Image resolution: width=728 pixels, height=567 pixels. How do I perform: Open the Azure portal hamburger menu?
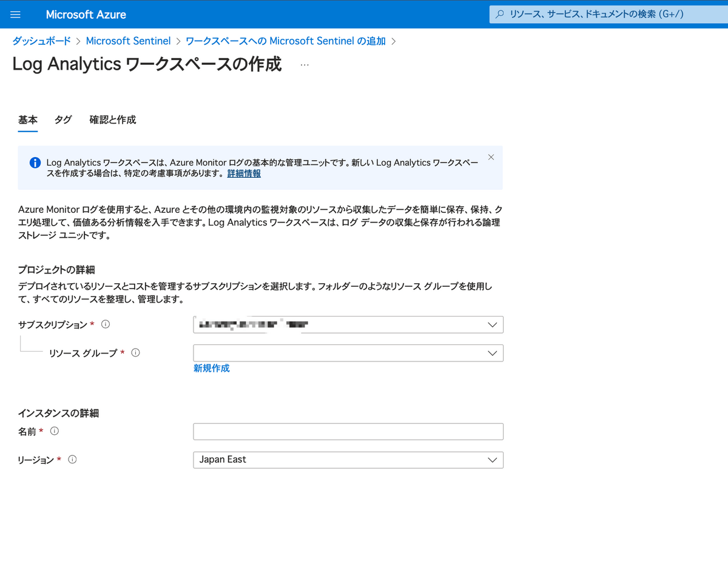tap(16, 15)
